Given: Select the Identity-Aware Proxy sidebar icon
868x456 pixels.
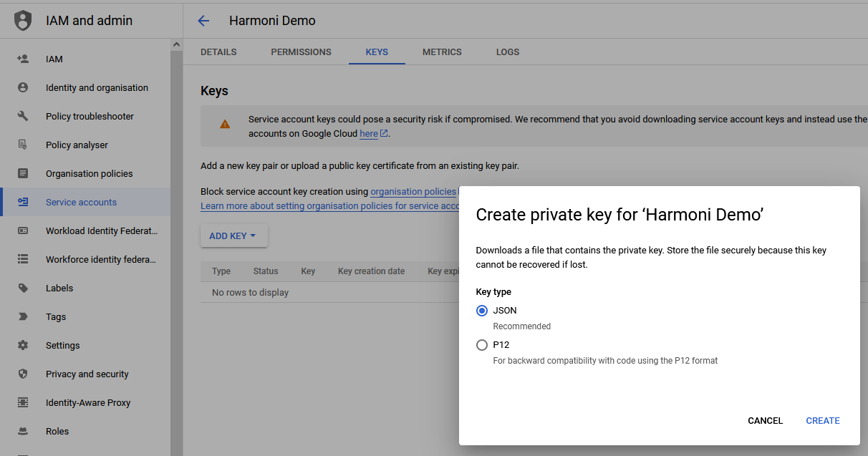Looking at the screenshot, I should (22, 402).
